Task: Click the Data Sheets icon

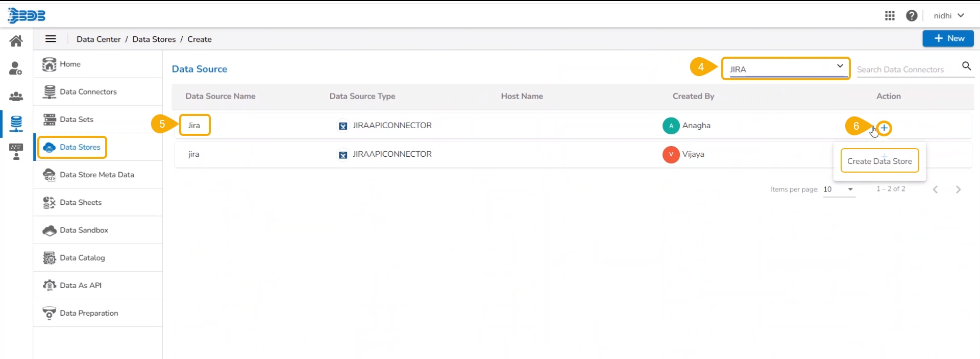Action: [x=50, y=202]
